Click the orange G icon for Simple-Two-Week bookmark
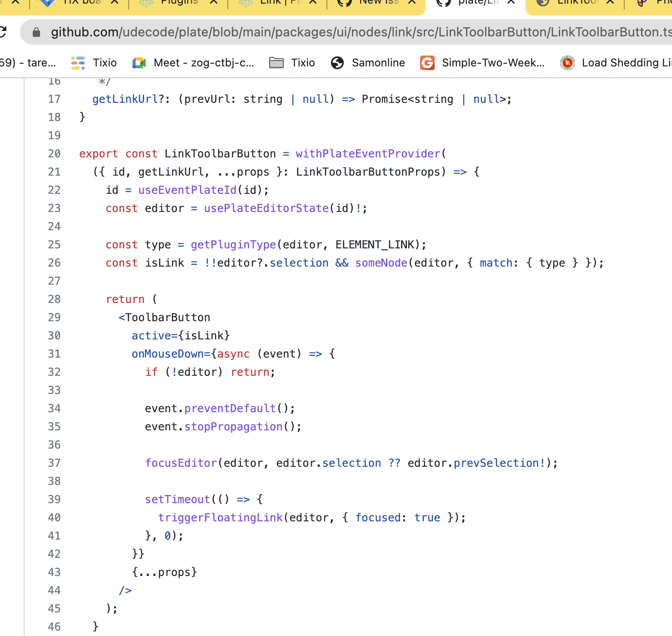The height and width of the screenshot is (636, 672). tap(427, 62)
